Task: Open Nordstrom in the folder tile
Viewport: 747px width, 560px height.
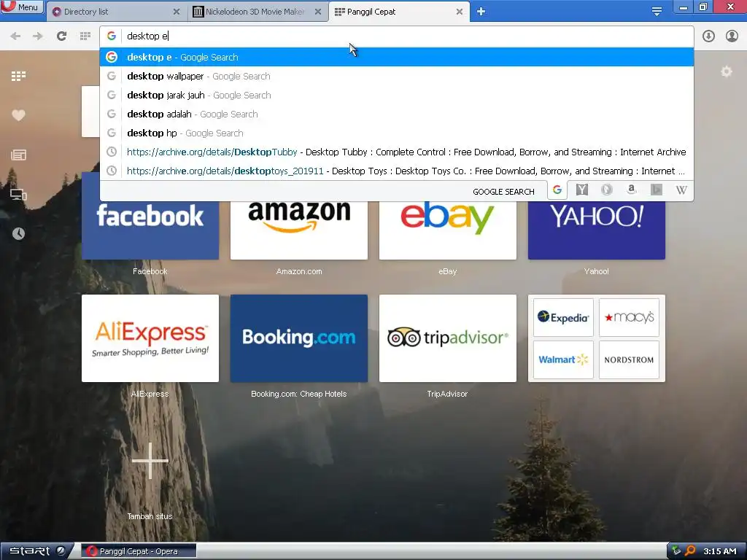Action: 629,359
